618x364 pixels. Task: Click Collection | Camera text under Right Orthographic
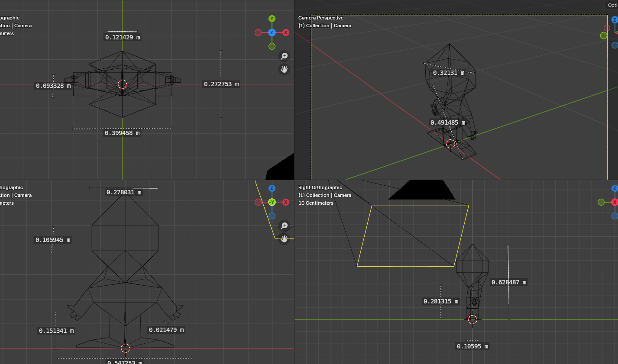[329, 195]
